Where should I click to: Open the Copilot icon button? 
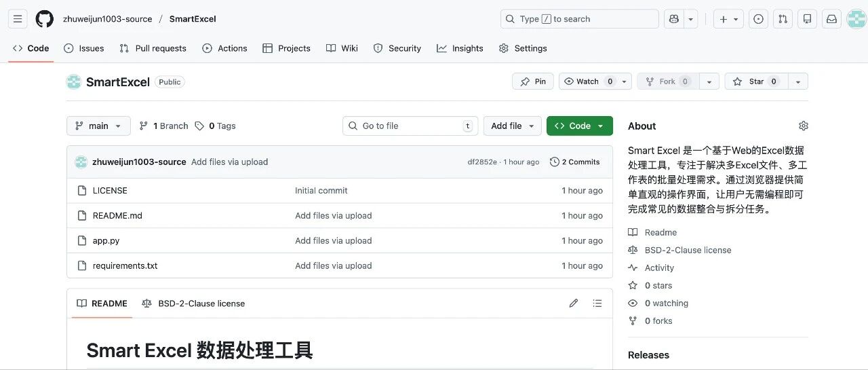click(x=674, y=19)
